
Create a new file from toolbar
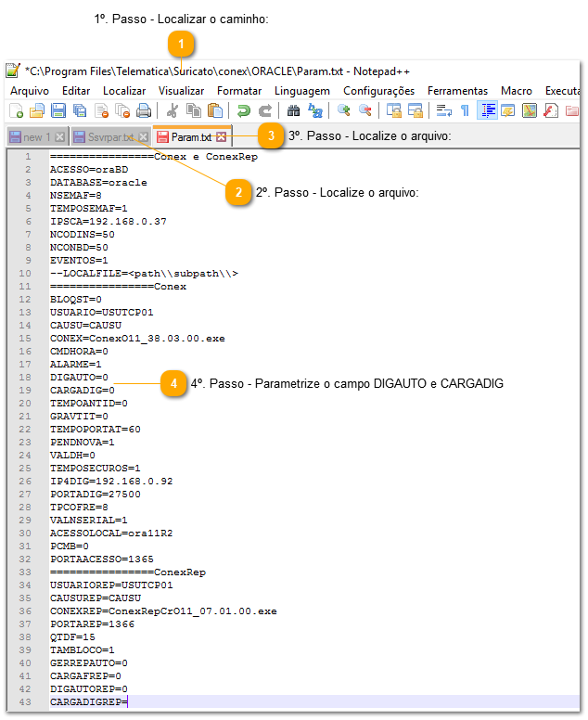coord(16,110)
